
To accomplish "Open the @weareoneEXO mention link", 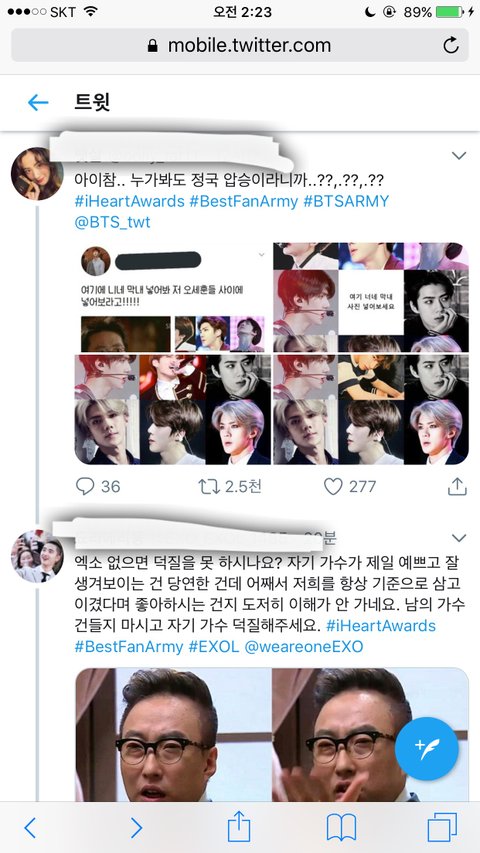I will click(x=304, y=647).
